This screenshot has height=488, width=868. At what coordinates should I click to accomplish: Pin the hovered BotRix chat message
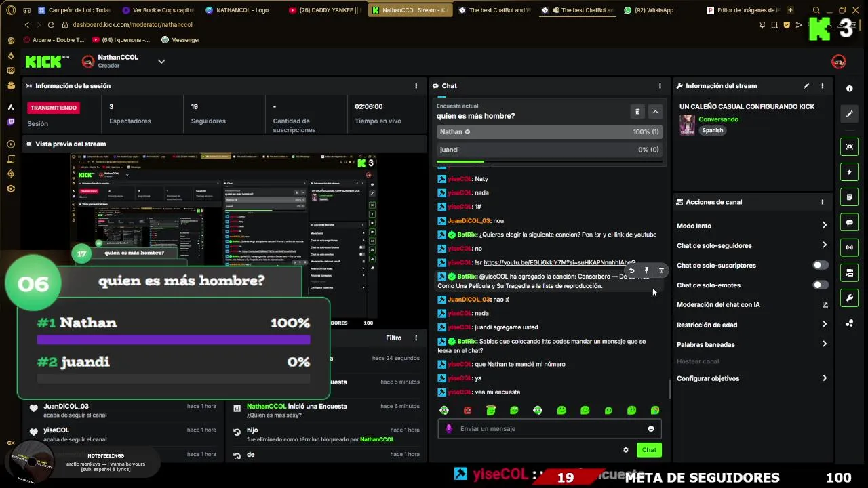click(646, 270)
